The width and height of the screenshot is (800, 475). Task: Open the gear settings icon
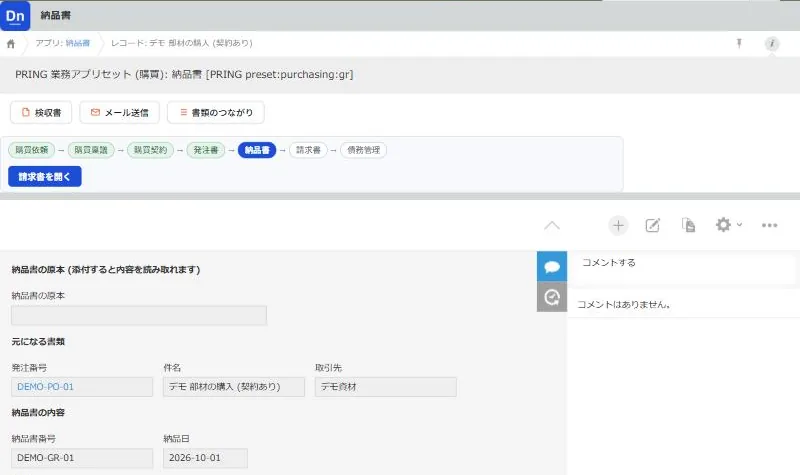coord(723,224)
